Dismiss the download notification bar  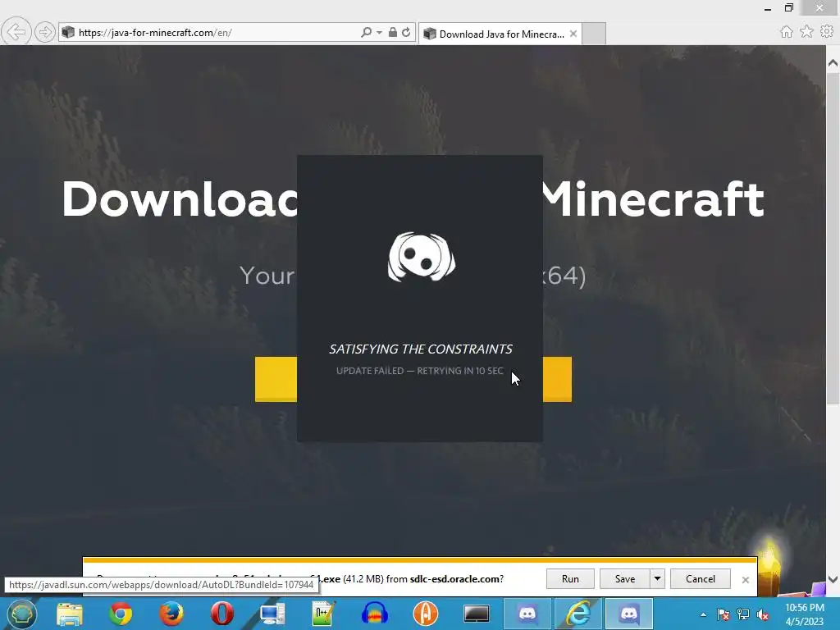745,580
